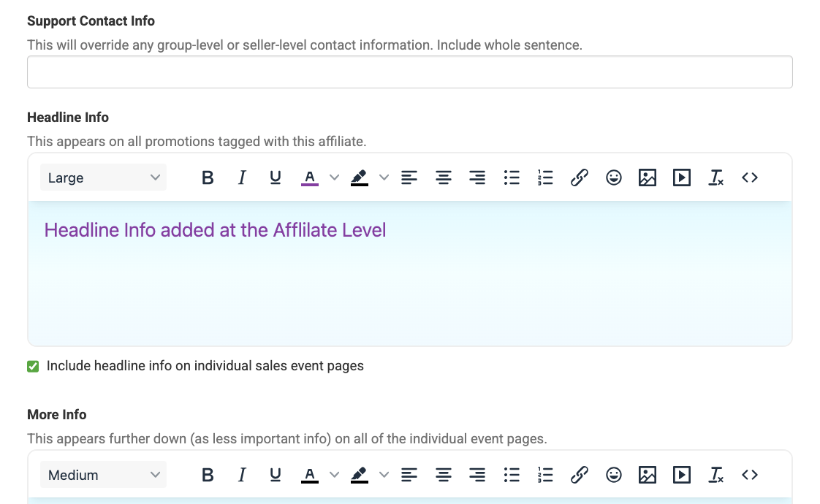Apply italic in Headline Info toolbar

242,177
